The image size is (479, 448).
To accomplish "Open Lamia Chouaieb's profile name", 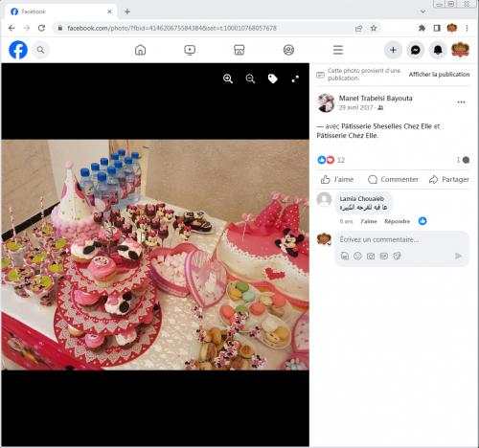I will coord(362,198).
